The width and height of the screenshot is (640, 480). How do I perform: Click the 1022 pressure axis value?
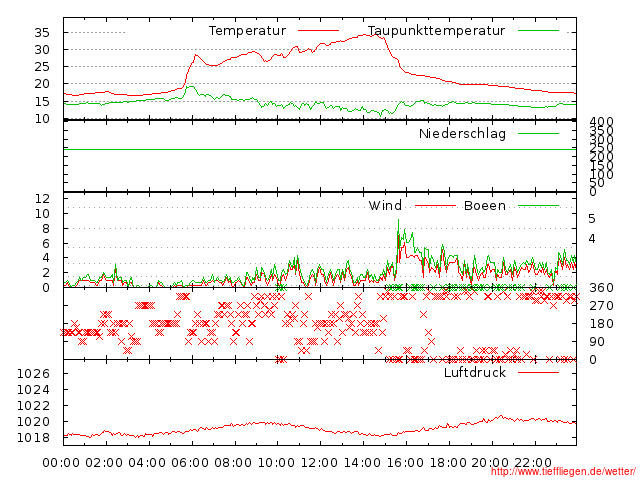pos(33,406)
